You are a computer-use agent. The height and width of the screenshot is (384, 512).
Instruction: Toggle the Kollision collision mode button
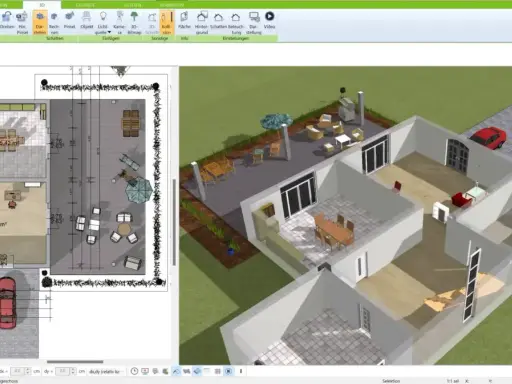(166, 22)
